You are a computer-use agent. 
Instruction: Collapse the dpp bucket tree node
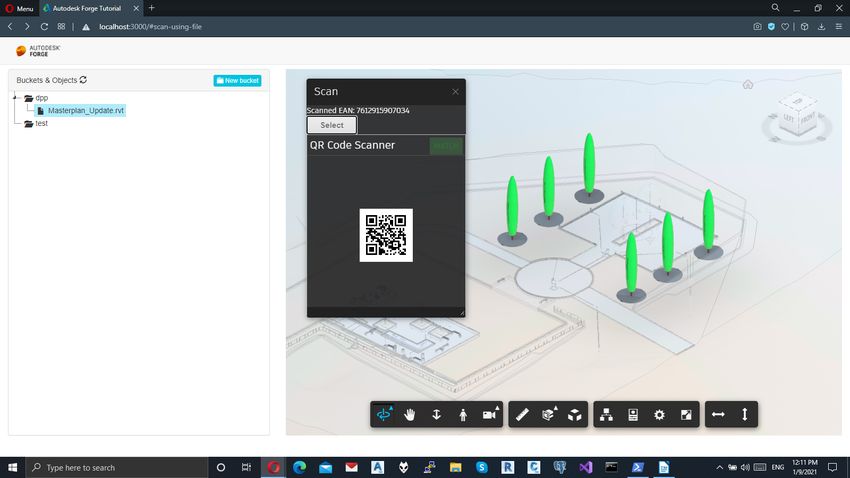16,98
